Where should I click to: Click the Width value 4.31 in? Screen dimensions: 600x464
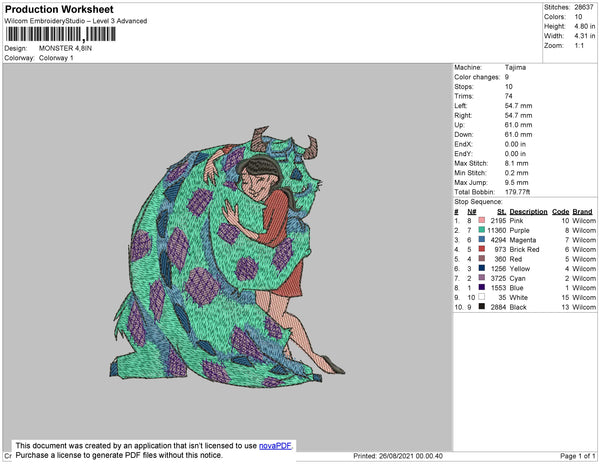click(585, 36)
